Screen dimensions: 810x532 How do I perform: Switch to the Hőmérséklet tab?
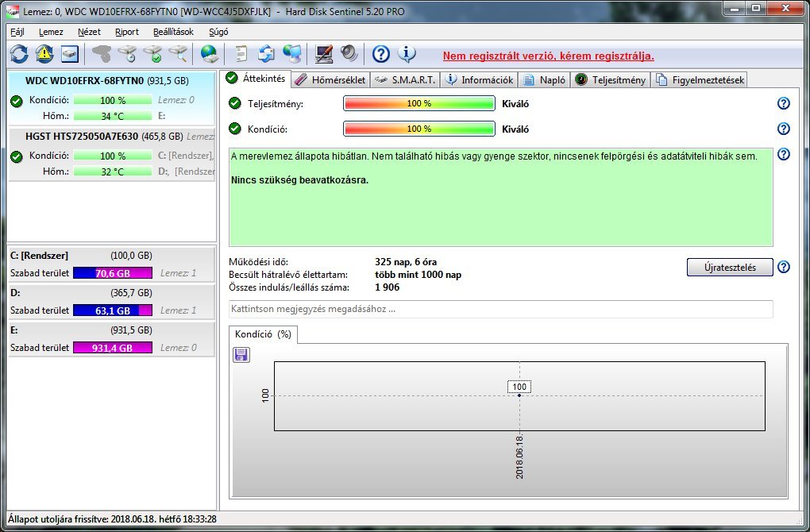coord(330,80)
